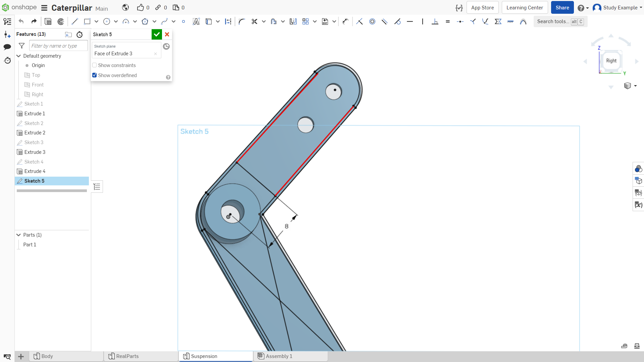Select the Text sketch tool

pyautogui.click(x=196, y=21)
